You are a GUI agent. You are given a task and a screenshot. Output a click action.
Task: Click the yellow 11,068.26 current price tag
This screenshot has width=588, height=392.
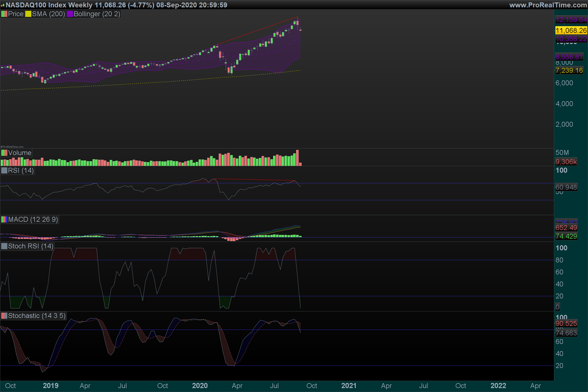[x=571, y=30]
